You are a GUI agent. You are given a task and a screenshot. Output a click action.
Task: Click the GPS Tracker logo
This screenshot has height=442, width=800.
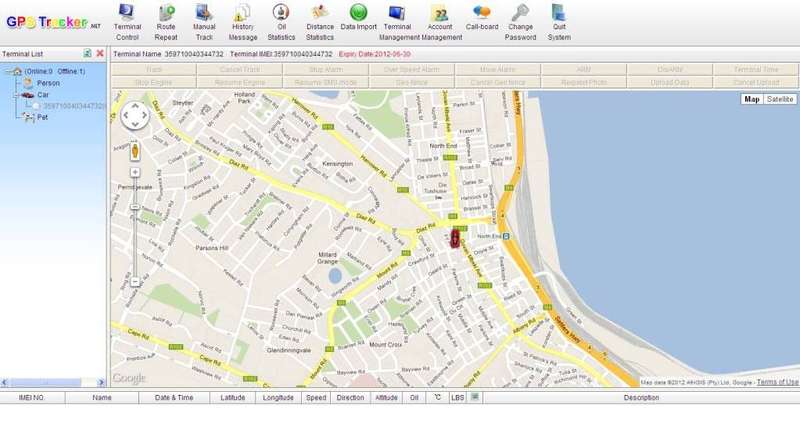tap(53, 22)
